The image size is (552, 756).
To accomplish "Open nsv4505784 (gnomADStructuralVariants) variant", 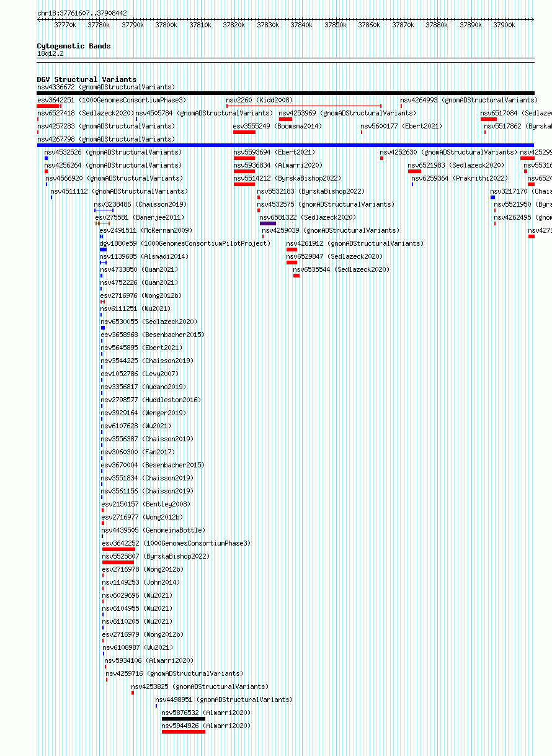I will [204, 113].
